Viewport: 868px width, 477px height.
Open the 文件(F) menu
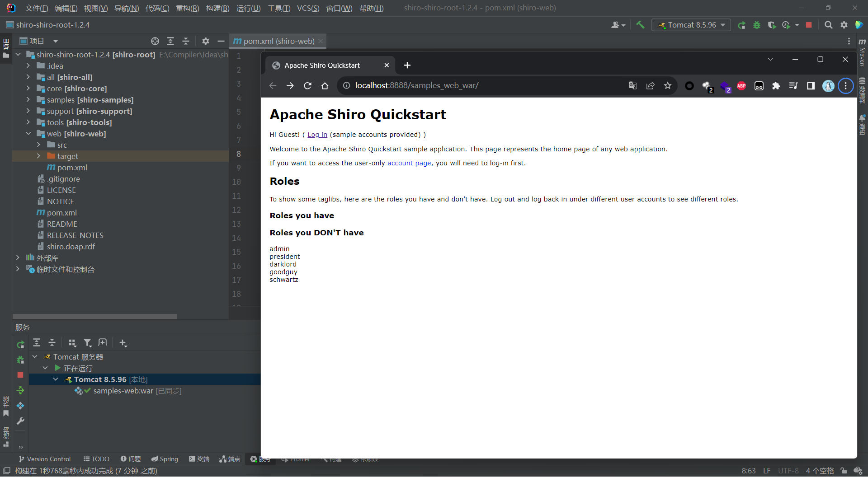[x=36, y=8]
